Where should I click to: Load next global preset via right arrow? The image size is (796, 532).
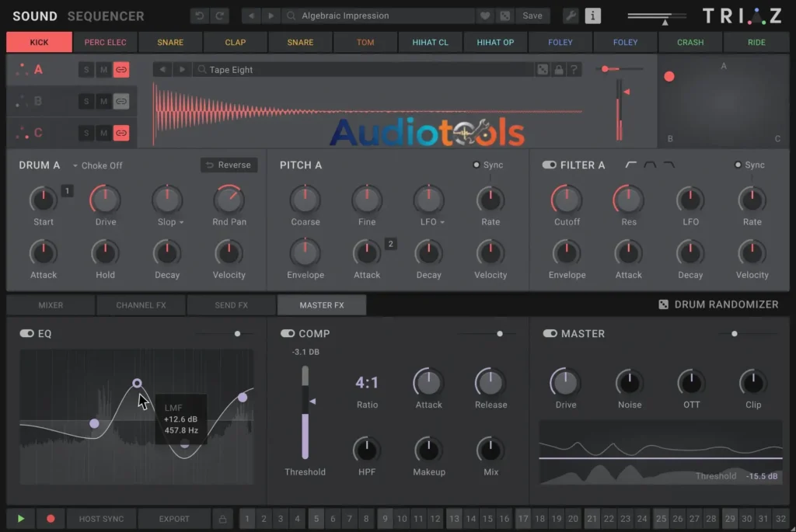(271, 16)
